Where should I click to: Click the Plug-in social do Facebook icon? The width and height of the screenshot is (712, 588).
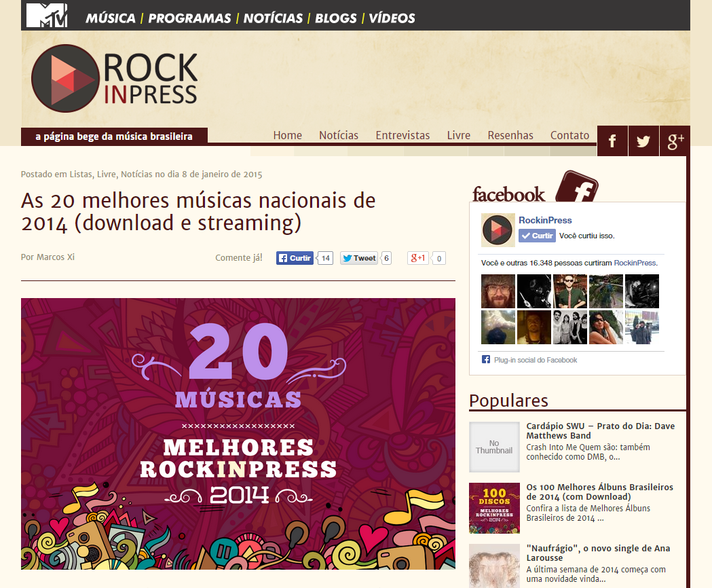(x=486, y=359)
